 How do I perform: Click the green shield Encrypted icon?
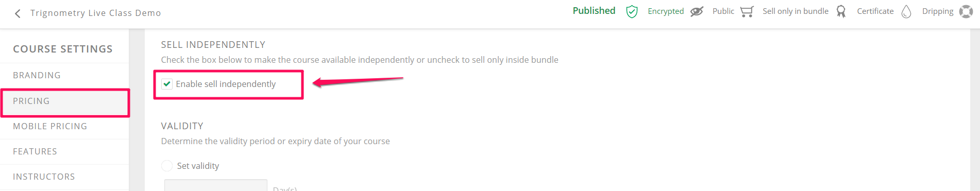click(x=632, y=11)
